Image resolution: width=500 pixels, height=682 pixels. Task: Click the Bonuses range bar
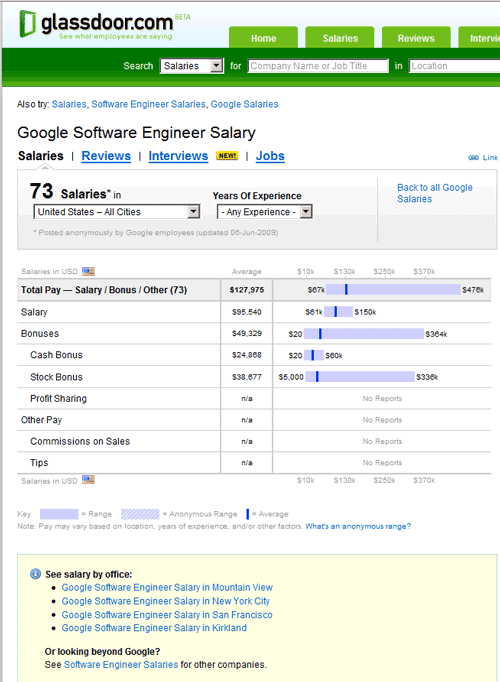(364, 334)
